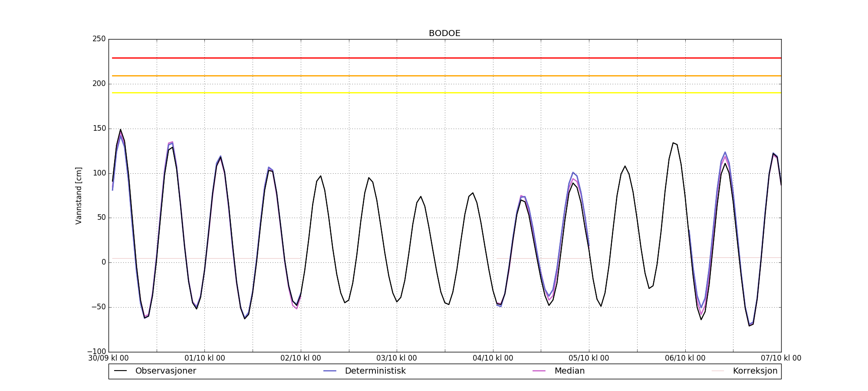The image size is (868, 391).
Task: Select the Observasjoner legend label
Action: point(165,371)
